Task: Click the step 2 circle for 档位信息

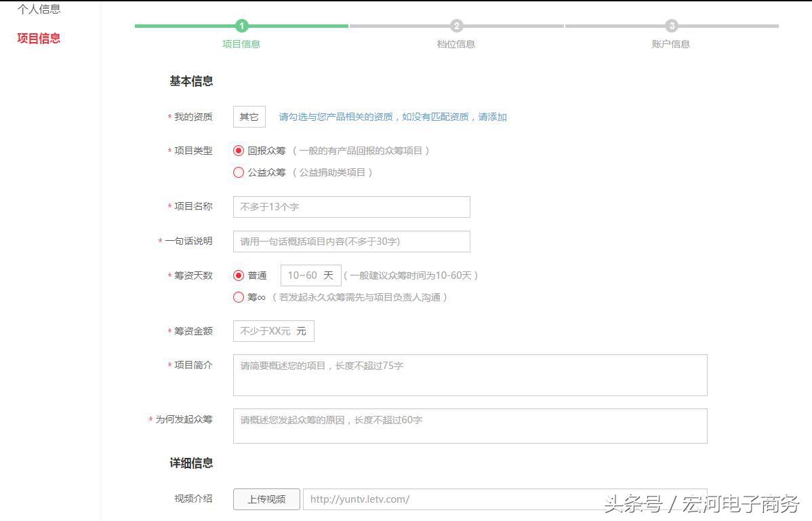Action: pyautogui.click(x=456, y=26)
